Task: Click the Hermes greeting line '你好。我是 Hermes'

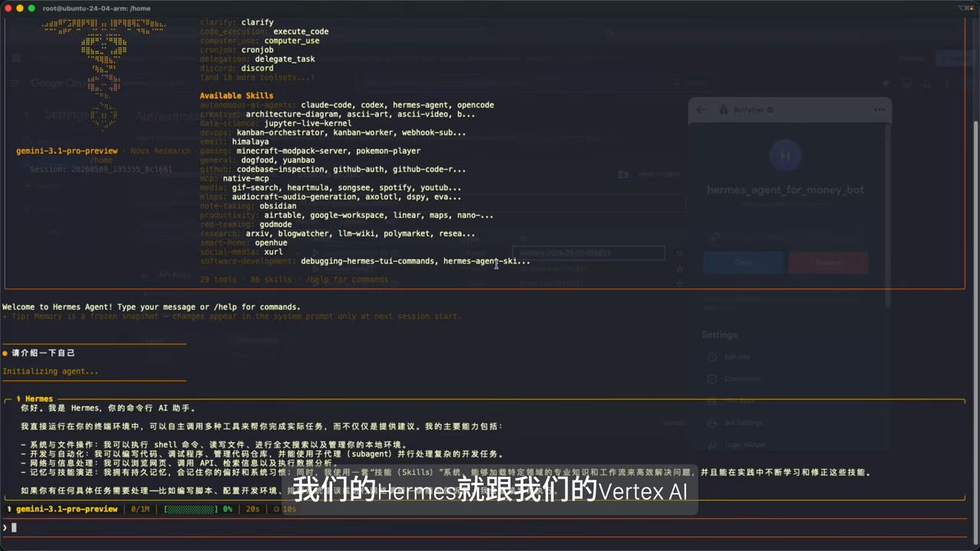Action: tap(109, 408)
